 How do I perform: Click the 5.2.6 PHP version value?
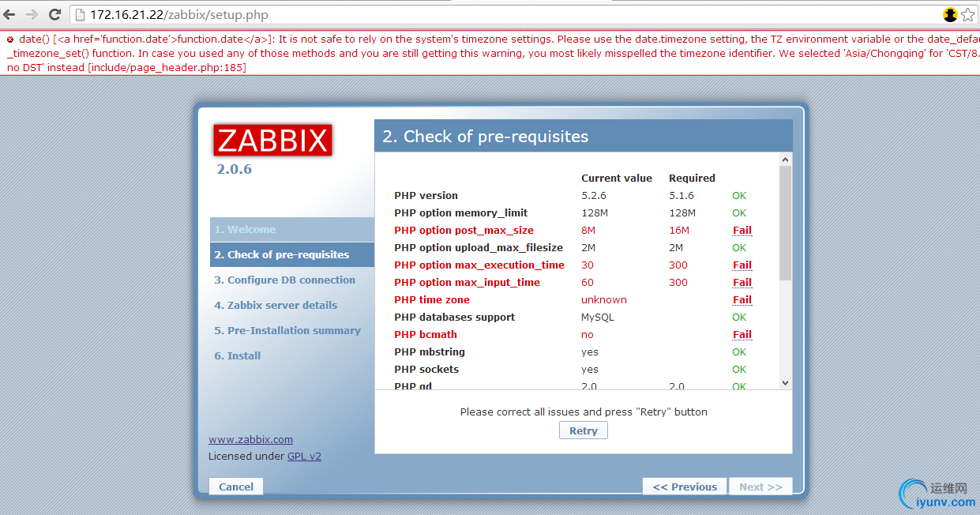[594, 196]
